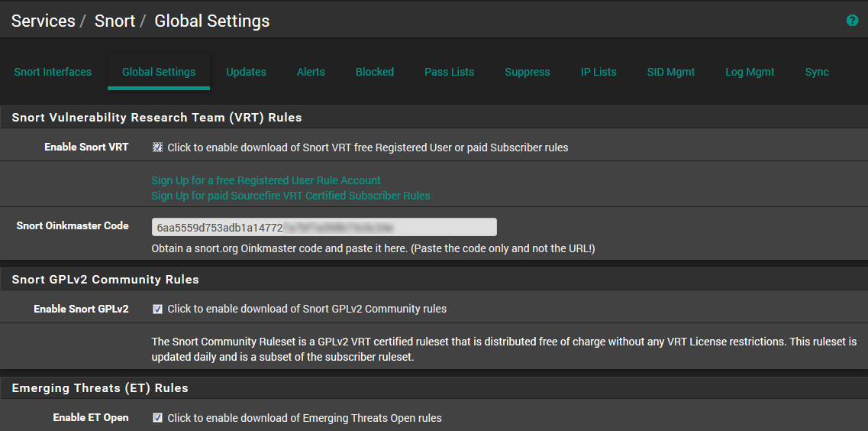Open the SID Mgmt tab

671,72
